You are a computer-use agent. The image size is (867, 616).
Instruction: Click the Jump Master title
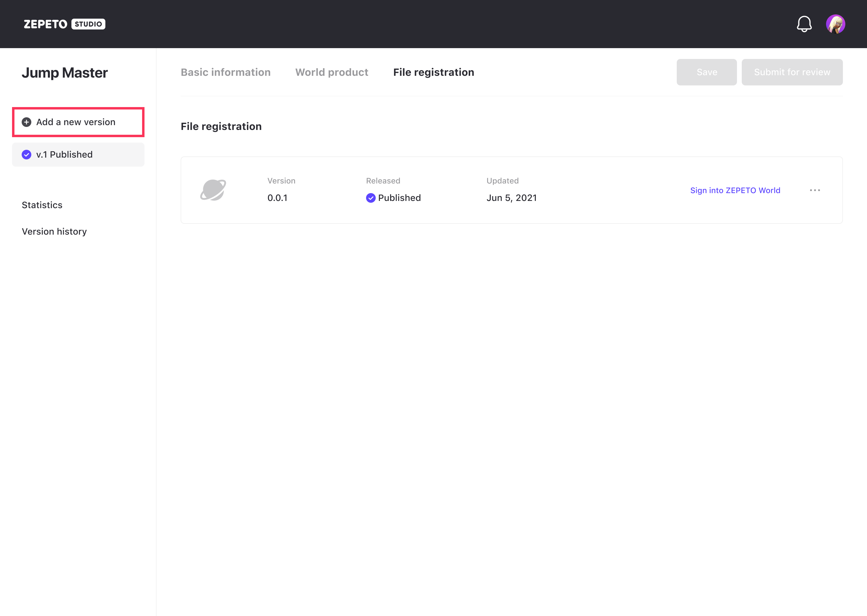(x=64, y=72)
